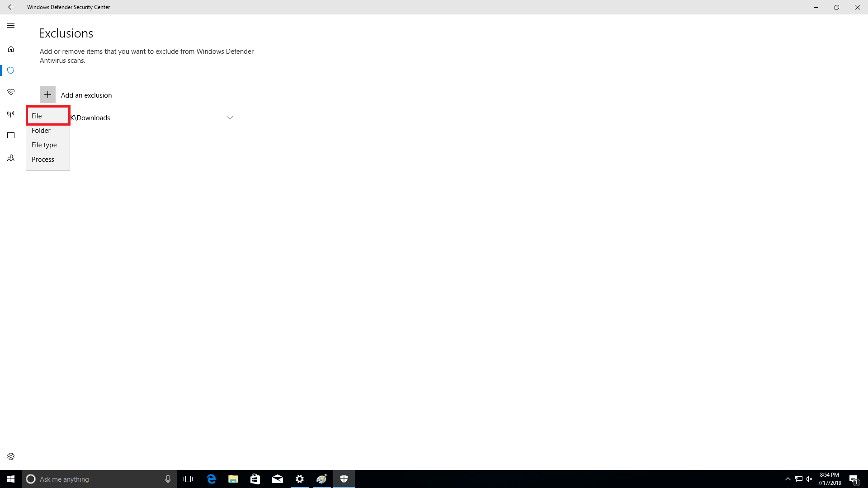868x488 pixels.
Task: Open Virus & threat protection shield icon
Action: coord(11,70)
